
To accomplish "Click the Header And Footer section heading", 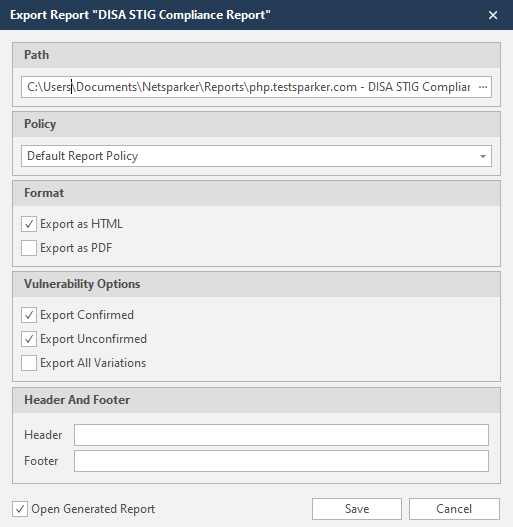I will [x=77, y=400].
